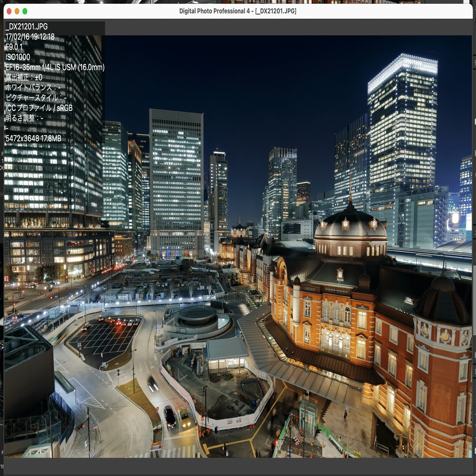Click the 5472x3648 17.8MB size info

tap(33, 138)
